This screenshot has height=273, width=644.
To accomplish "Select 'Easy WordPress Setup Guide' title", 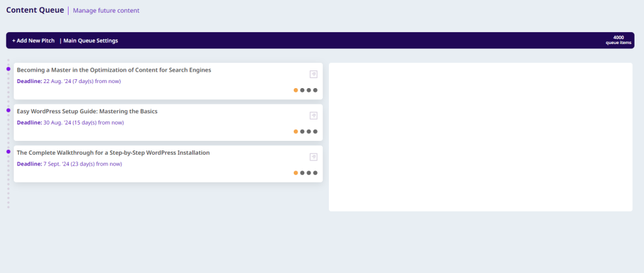I will click(87, 111).
